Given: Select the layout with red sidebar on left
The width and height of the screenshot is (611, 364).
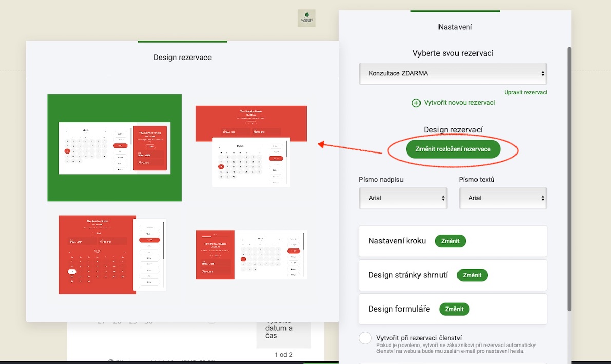Looking at the screenshot, I should point(251,255).
